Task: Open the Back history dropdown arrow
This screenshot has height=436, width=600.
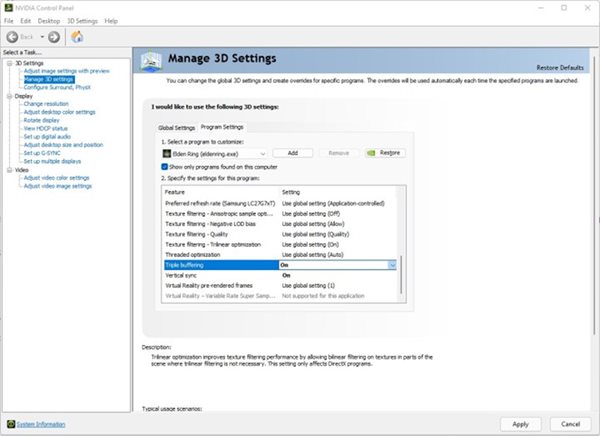Action: pos(42,37)
